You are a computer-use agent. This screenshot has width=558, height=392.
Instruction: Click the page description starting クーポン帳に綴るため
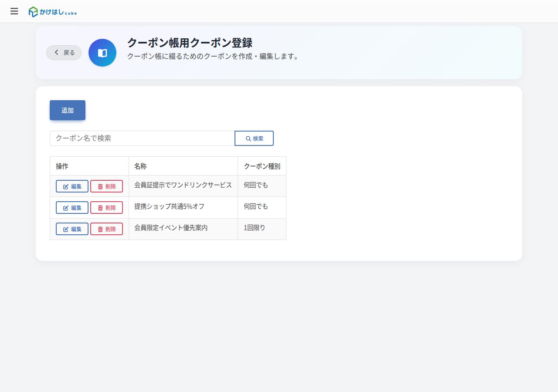point(213,57)
